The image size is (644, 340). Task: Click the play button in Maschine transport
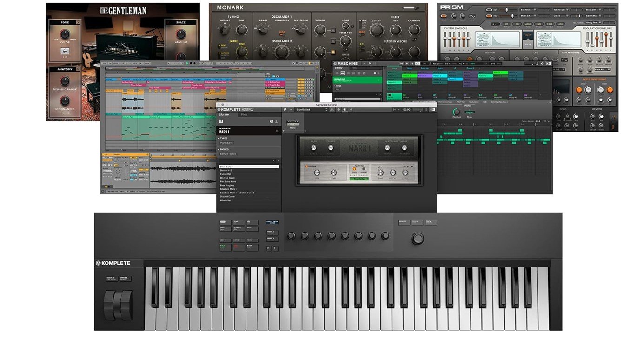point(407,63)
